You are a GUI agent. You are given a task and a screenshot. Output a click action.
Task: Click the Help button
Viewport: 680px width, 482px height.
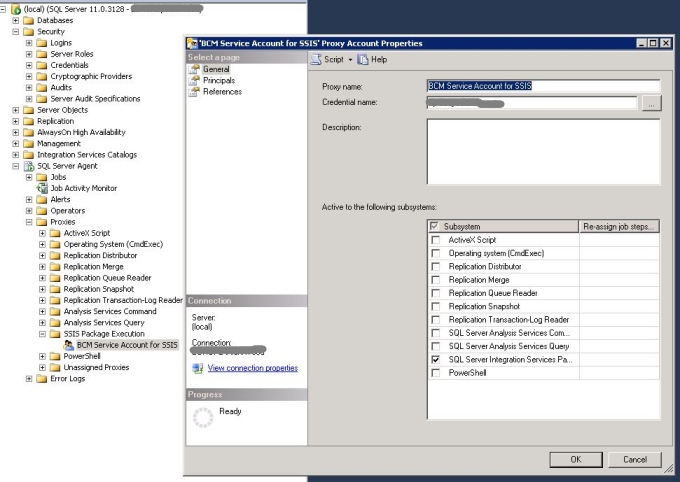372,59
